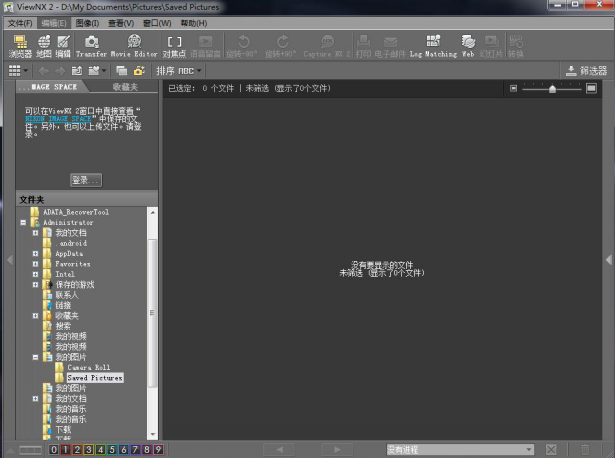This screenshot has height=458, width=615.
Task: Toggle label 1 red filter
Action: [65, 450]
